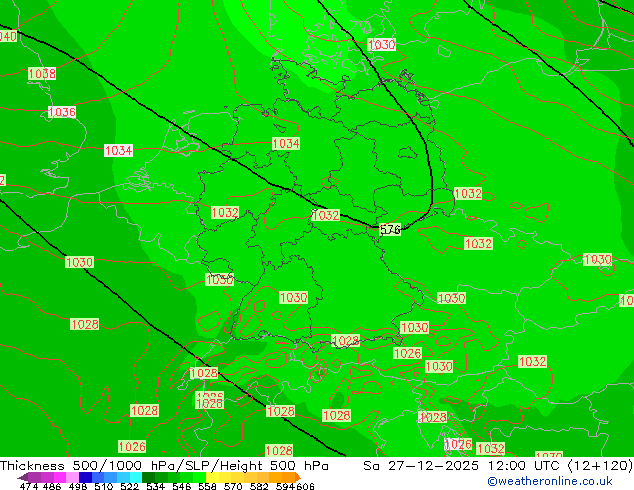
Task: Click the 1036 pressure isobar label
Action: (62, 112)
